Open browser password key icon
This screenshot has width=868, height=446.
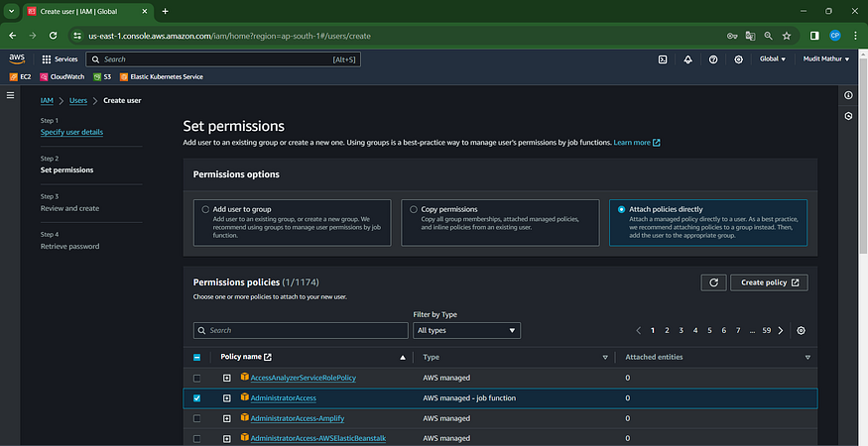[732, 36]
